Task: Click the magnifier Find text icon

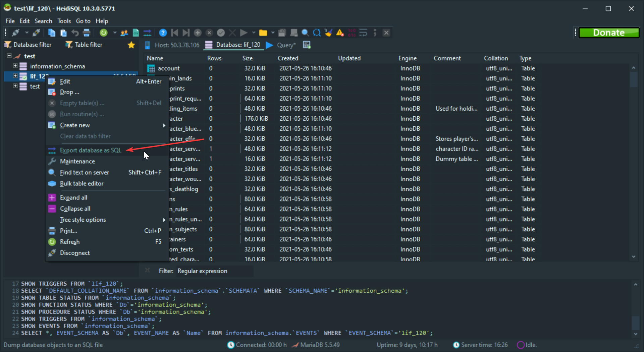Action: tap(305, 33)
